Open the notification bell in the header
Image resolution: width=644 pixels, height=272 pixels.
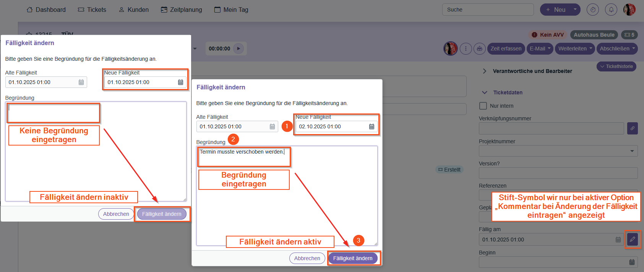611,10
